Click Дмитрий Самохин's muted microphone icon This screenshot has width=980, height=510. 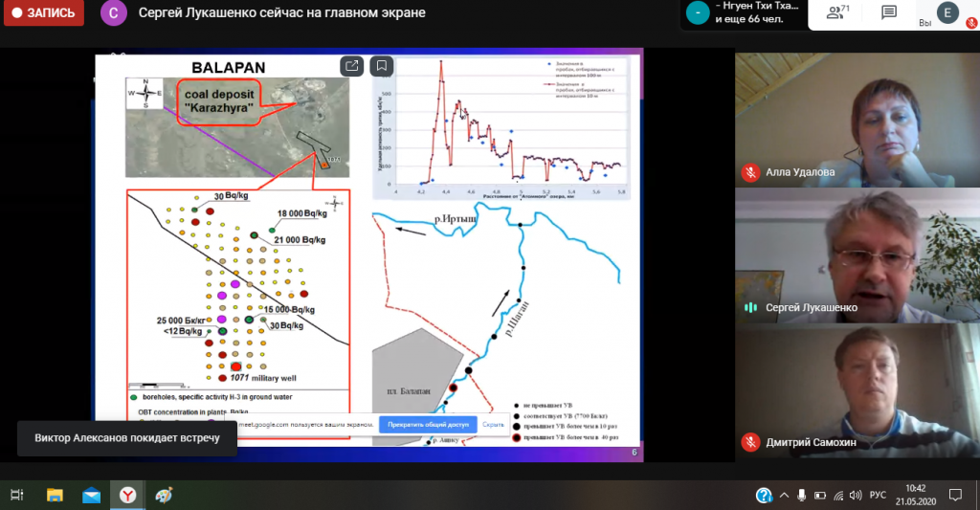[750, 442]
